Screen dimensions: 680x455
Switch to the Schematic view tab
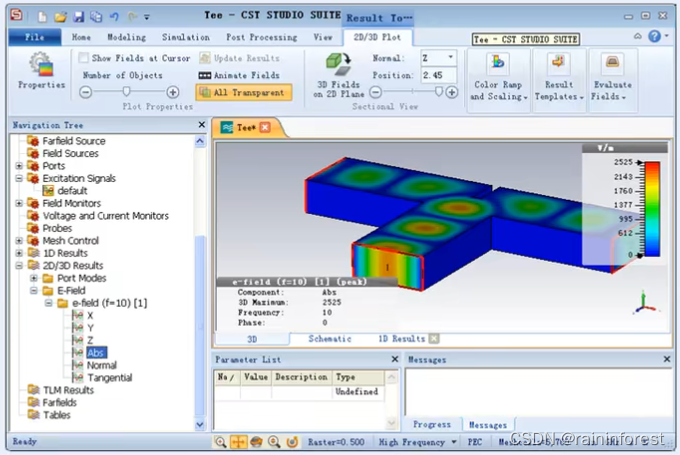tap(330, 339)
